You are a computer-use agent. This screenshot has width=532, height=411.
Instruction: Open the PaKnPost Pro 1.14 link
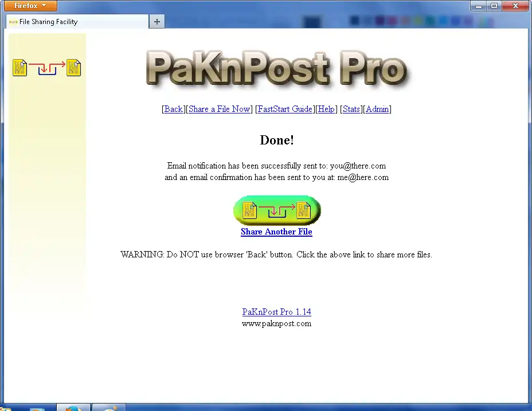tap(276, 312)
